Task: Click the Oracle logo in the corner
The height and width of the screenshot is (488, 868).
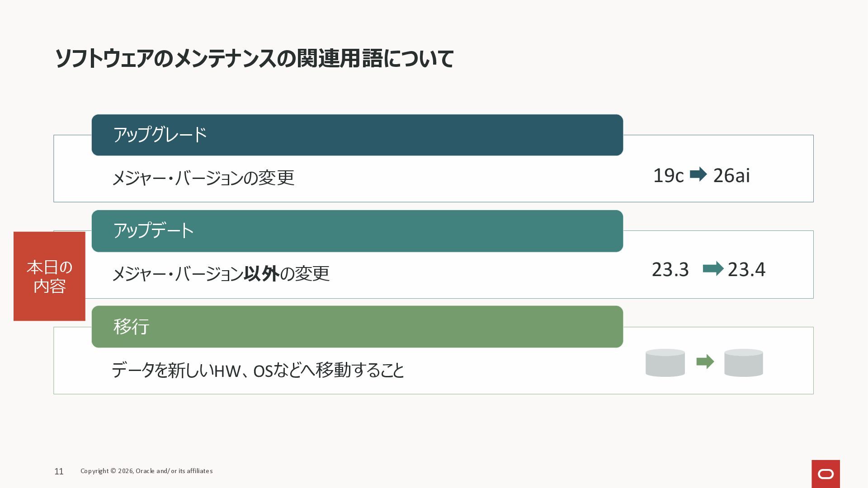Action: coord(826,474)
